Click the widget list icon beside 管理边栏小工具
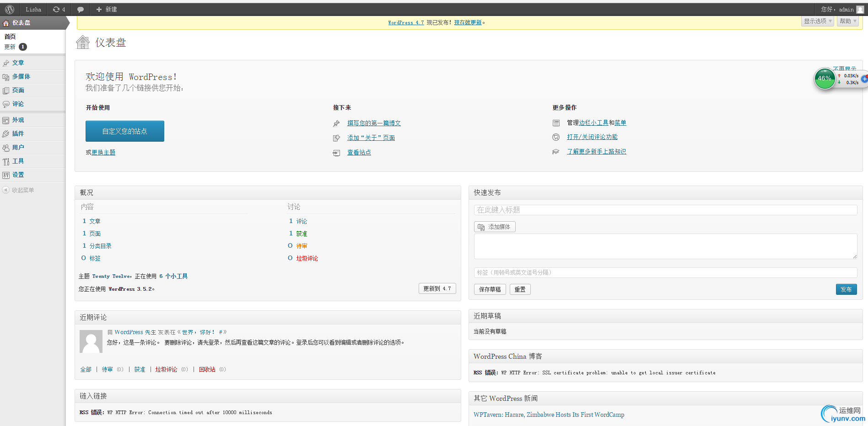868x426 pixels. pyautogui.click(x=556, y=123)
